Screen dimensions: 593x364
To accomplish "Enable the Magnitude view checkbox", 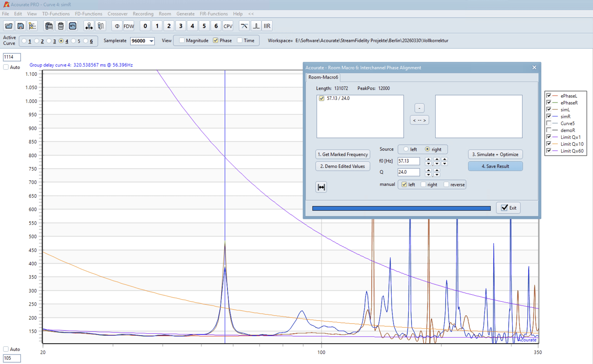I will (182, 40).
